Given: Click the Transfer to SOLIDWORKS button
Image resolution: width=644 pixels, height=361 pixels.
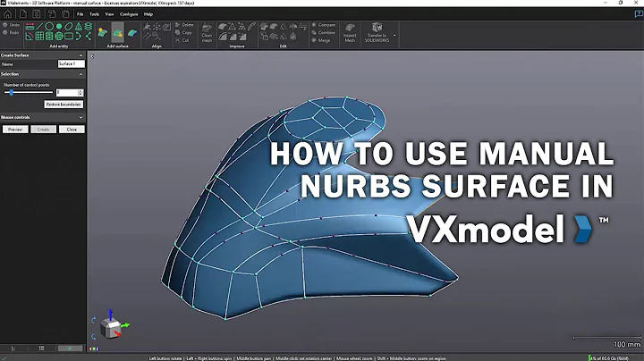Looking at the screenshot, I should (x=377, y=33).
